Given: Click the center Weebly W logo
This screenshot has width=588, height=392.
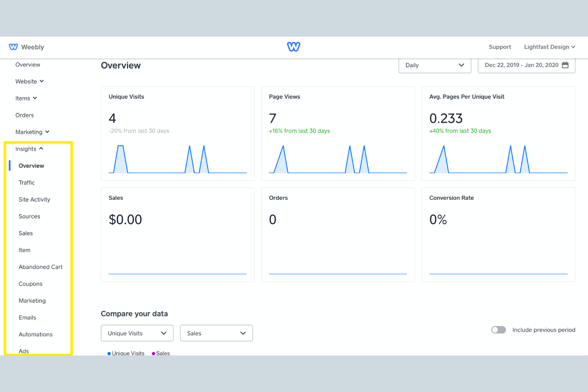Looking at the screenshot, I should [294, 47].
